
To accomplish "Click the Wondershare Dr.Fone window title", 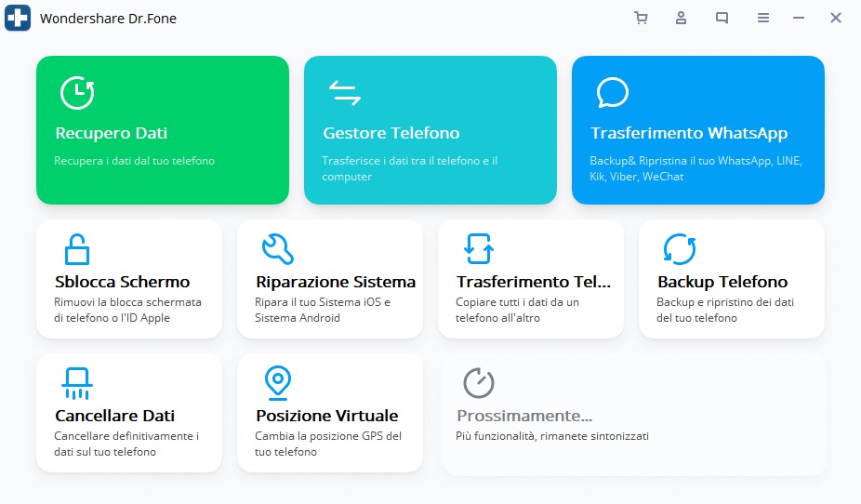I will (108, 19).
